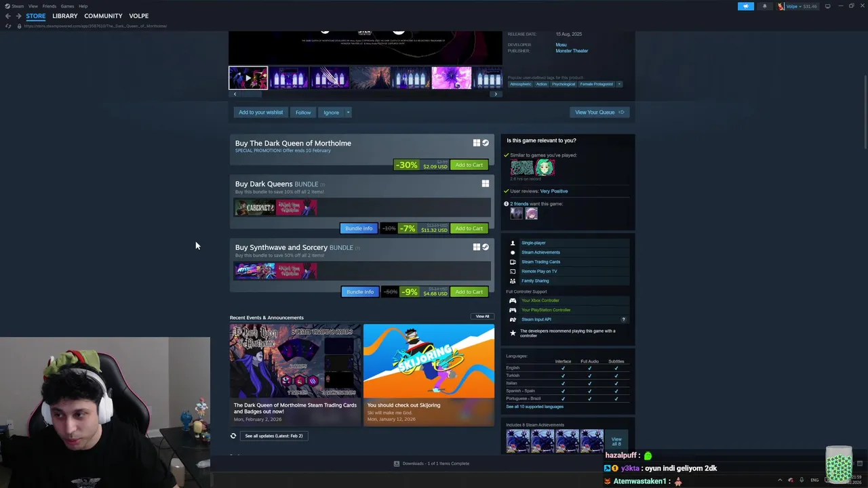This screenshot has height=488, width=868.
Task: Open developer Mosu link
Action: (x=561, y=45)
